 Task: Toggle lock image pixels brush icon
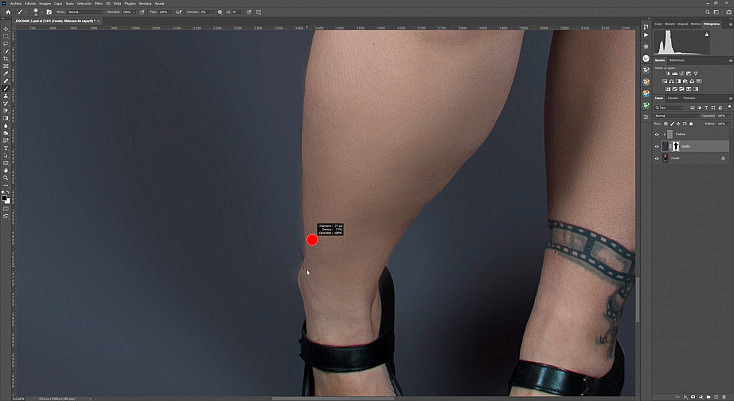click(x=672, y=124)
